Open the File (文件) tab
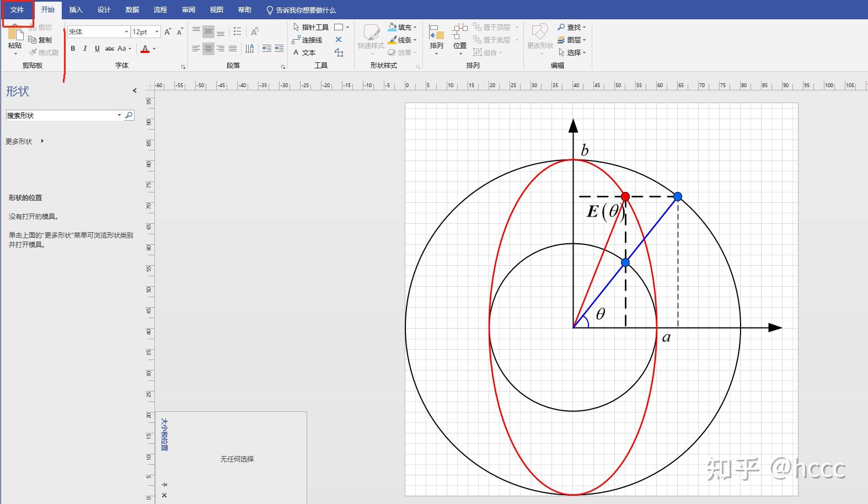 17,10
